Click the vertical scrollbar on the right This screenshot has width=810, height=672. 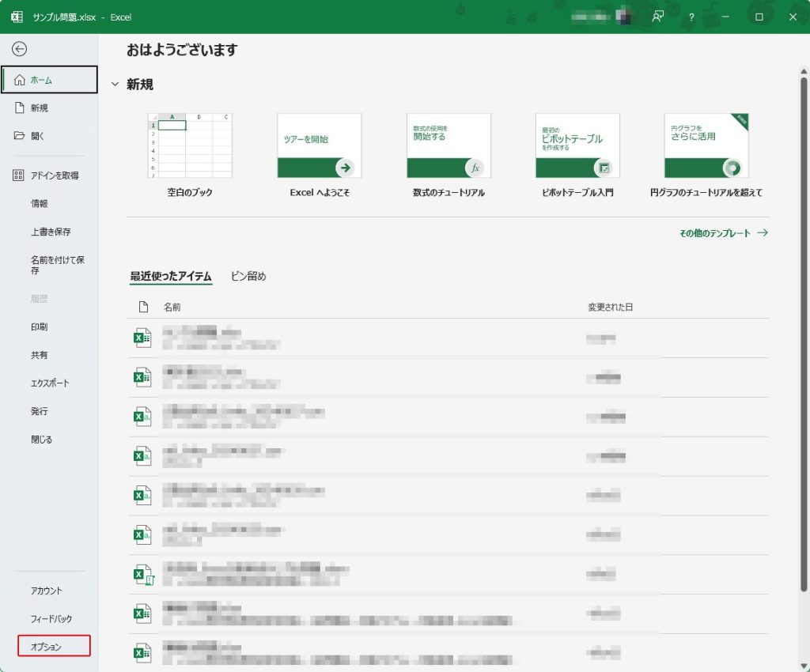point(804,332)
